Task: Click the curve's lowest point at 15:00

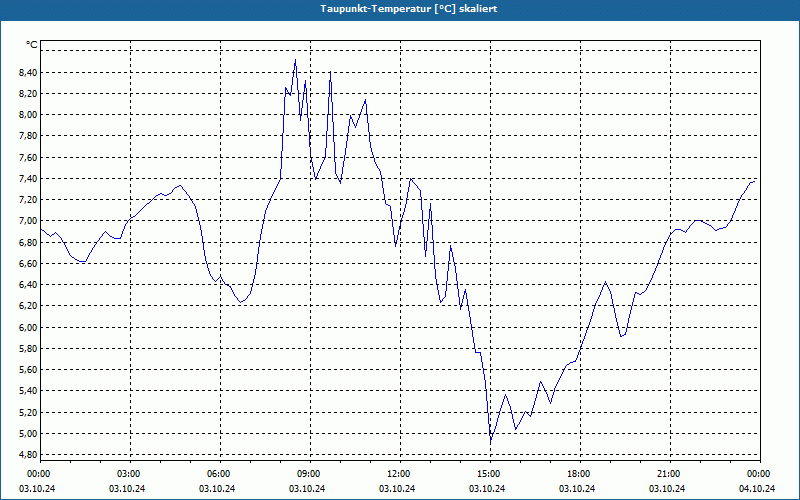Action: click(491, 441)
